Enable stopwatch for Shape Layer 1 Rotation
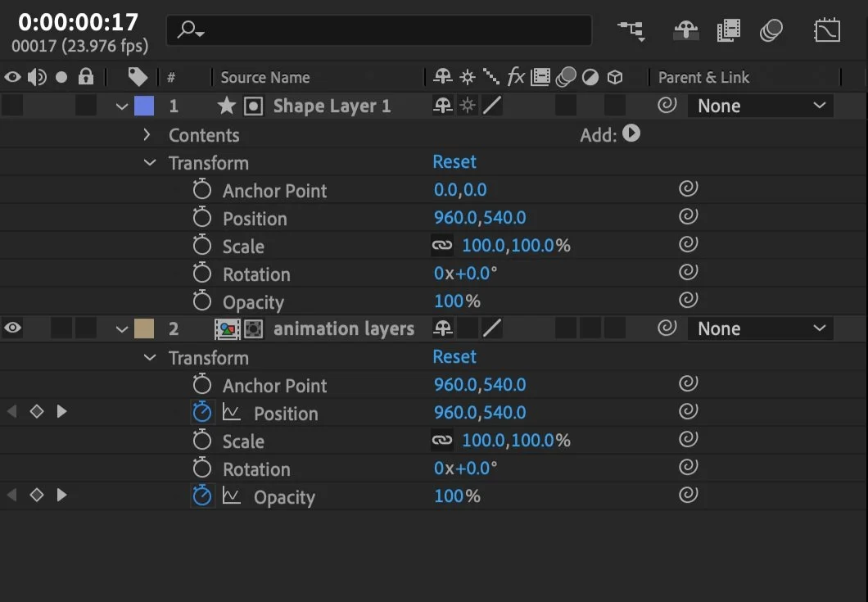The height and width of the screenshot is (602, 868). [202, 273]
